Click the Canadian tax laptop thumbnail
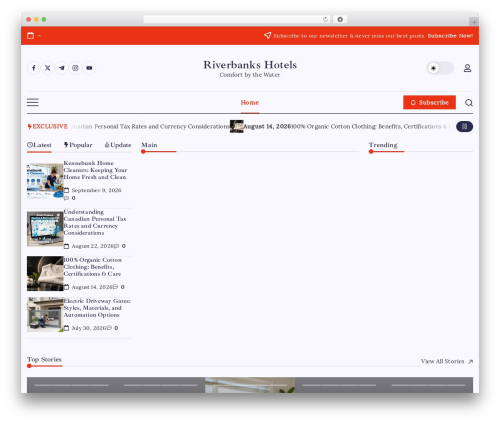The height and width of the screenshot is (423, 500). click(45, 229)
